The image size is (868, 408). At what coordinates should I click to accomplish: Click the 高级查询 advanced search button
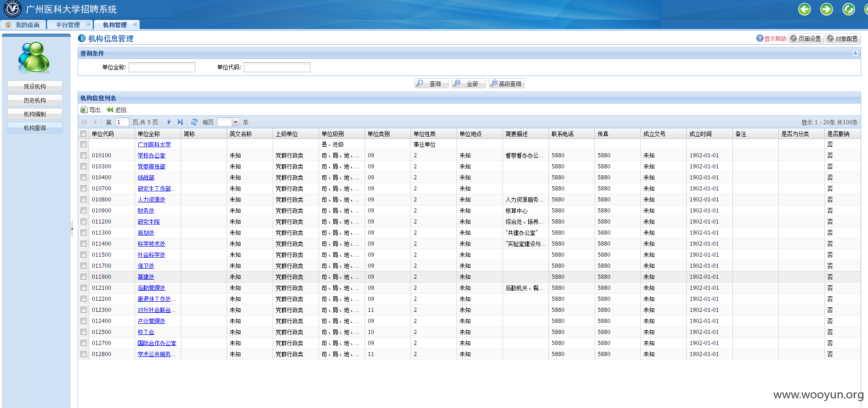tap(507, 83)
